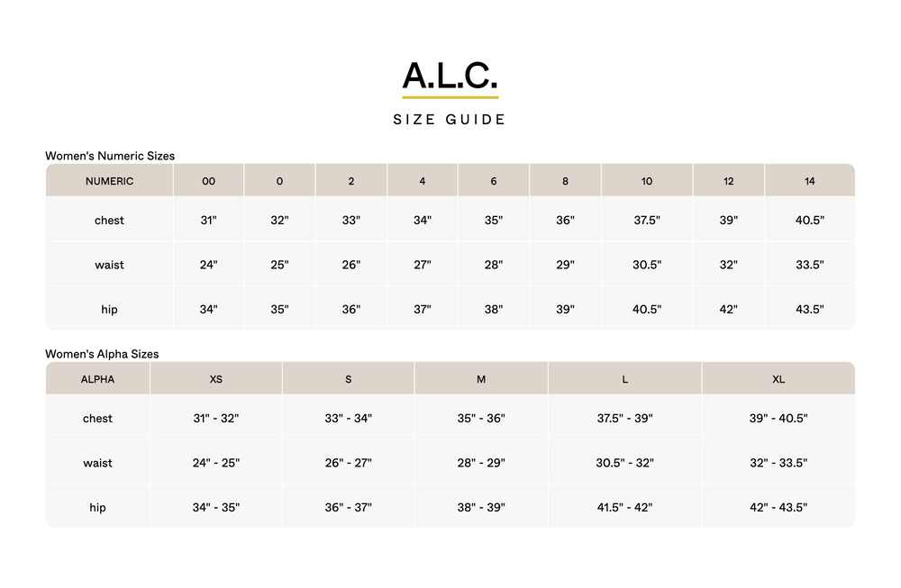The image size is (901, 588).
Task: Click the NUMERIC column header
Action: click(109, 181)
